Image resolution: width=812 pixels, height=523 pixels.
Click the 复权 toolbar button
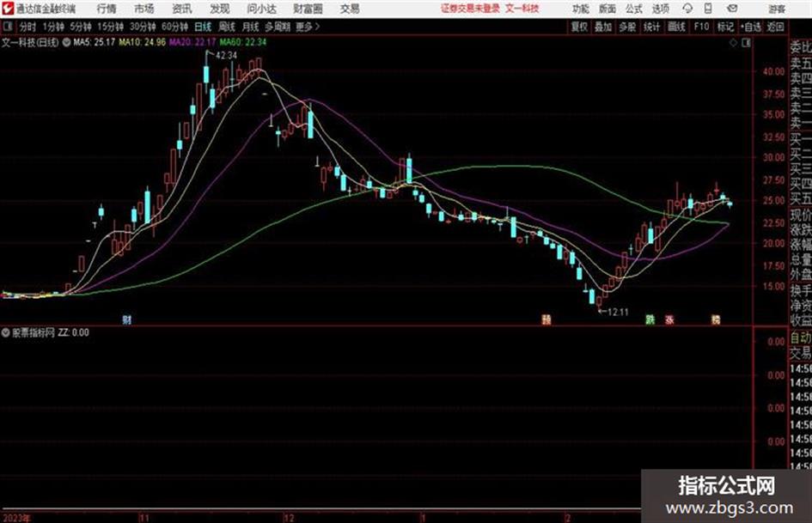click(579, 27)
